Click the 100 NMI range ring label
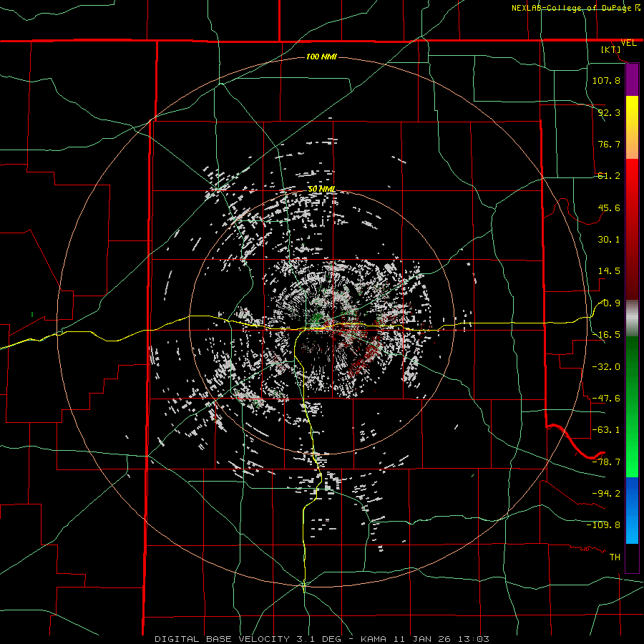Image resolution: width=644 pixels, height=644 pixels. click(x=321, y=57)
